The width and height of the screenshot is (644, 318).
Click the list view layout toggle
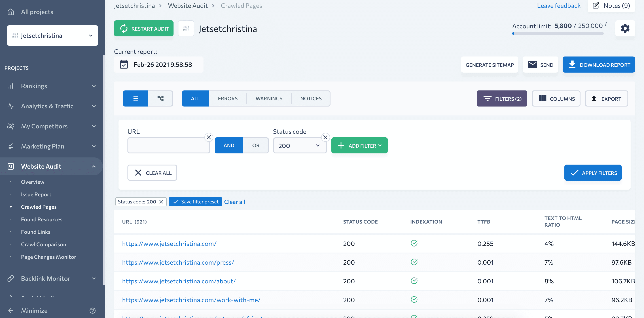(135, 98)
